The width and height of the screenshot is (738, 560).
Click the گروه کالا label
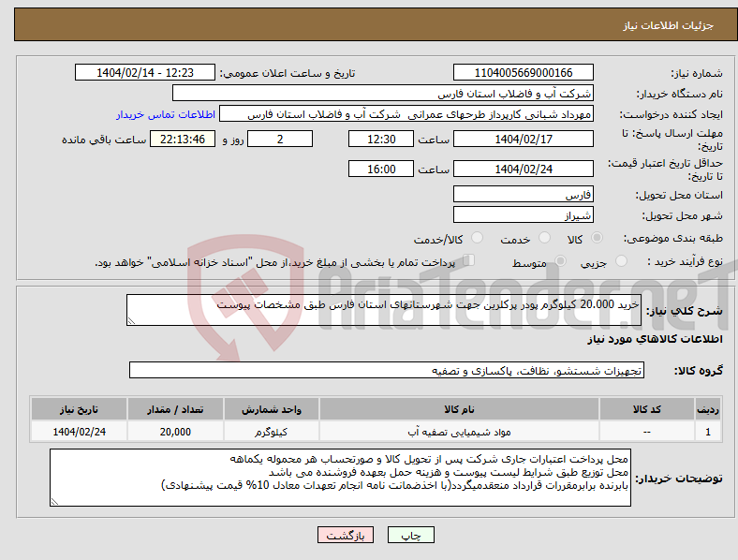click(x=699, y=371)
